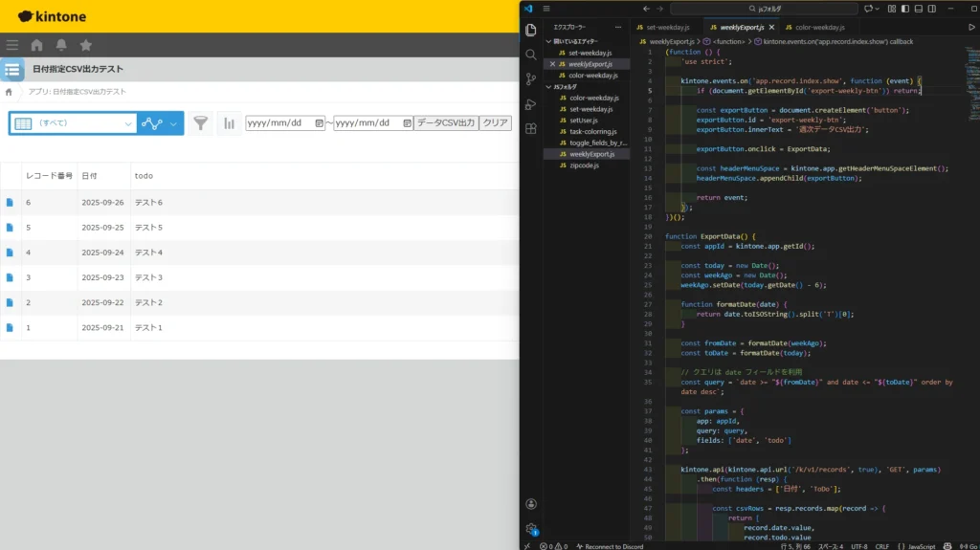Open VS Code Search view icon
Image resolution: width=980 pixels, height=550 pixels.
(x=531, y=55)
